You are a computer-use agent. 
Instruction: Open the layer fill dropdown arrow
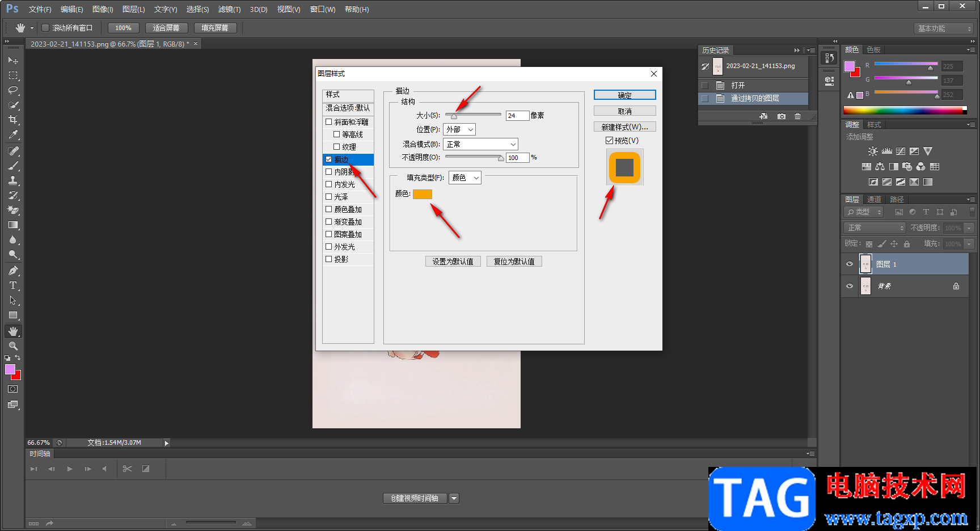[969, 243]
